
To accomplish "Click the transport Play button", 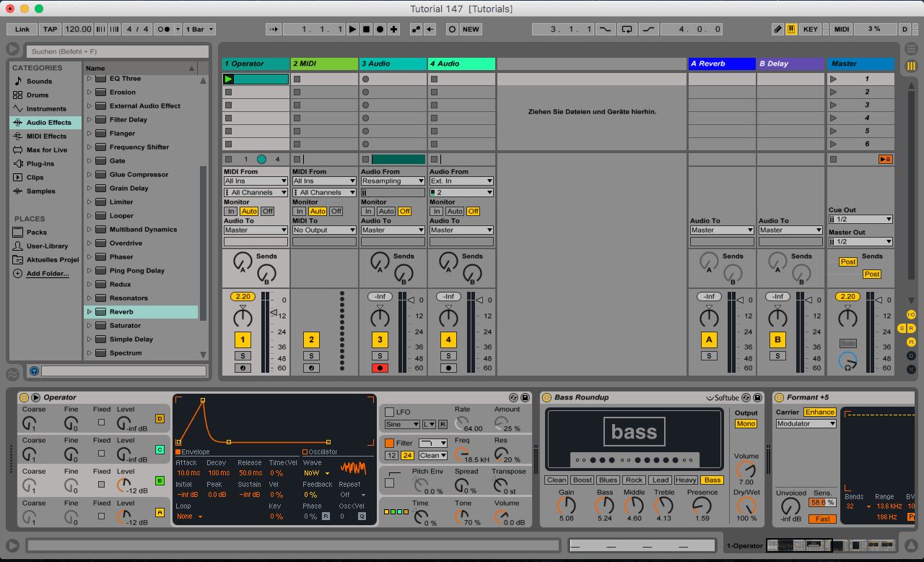I will pos(352,29).
